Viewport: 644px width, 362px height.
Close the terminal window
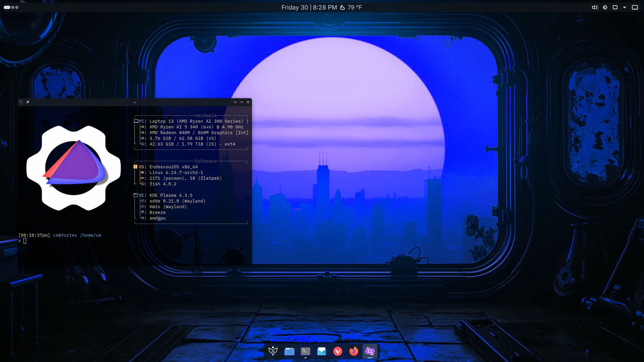248,102
